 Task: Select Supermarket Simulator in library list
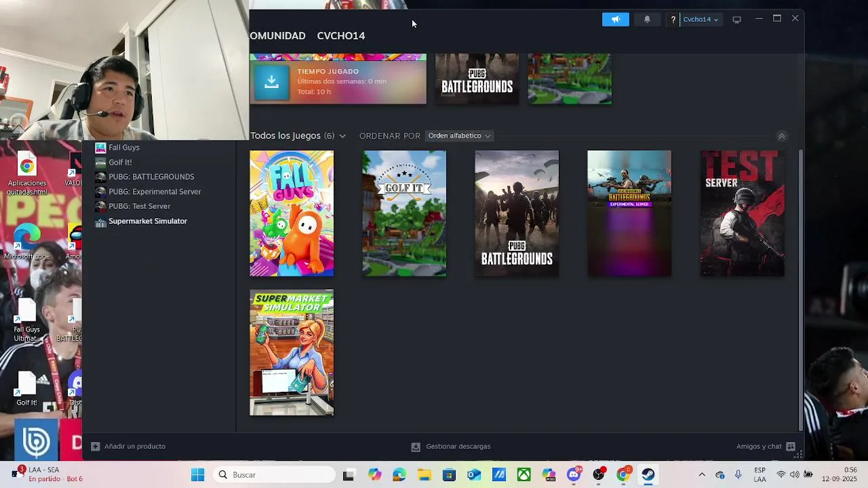[x=148, y=222]
